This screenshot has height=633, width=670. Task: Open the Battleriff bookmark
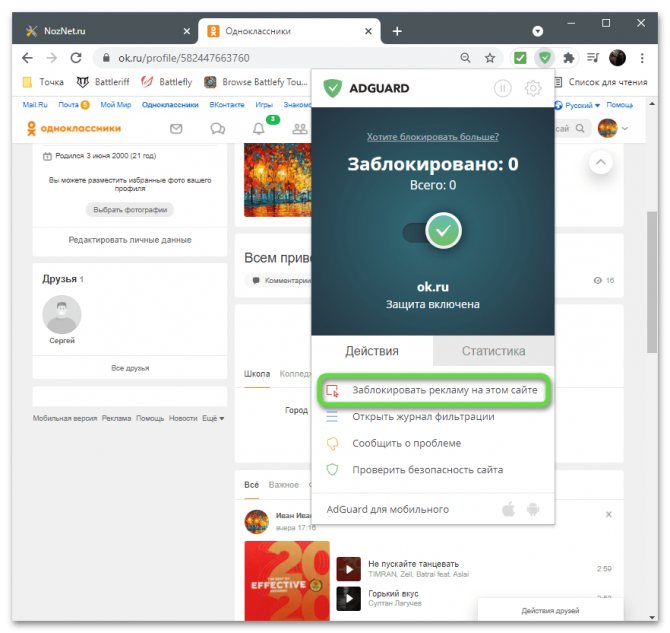pos(103,82)
